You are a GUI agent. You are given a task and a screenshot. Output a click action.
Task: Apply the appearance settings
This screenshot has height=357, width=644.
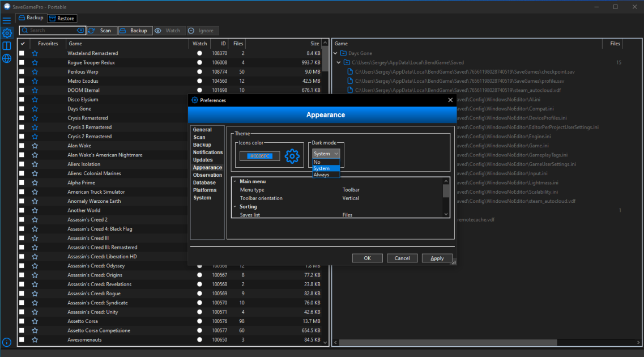[x=437, y=258]
